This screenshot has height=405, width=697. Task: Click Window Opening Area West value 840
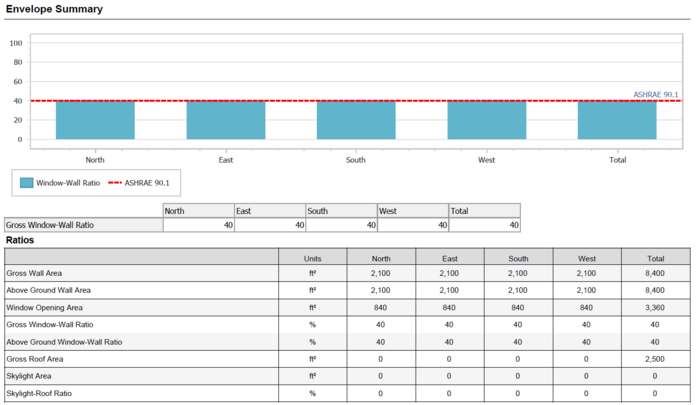coord(586,308)
